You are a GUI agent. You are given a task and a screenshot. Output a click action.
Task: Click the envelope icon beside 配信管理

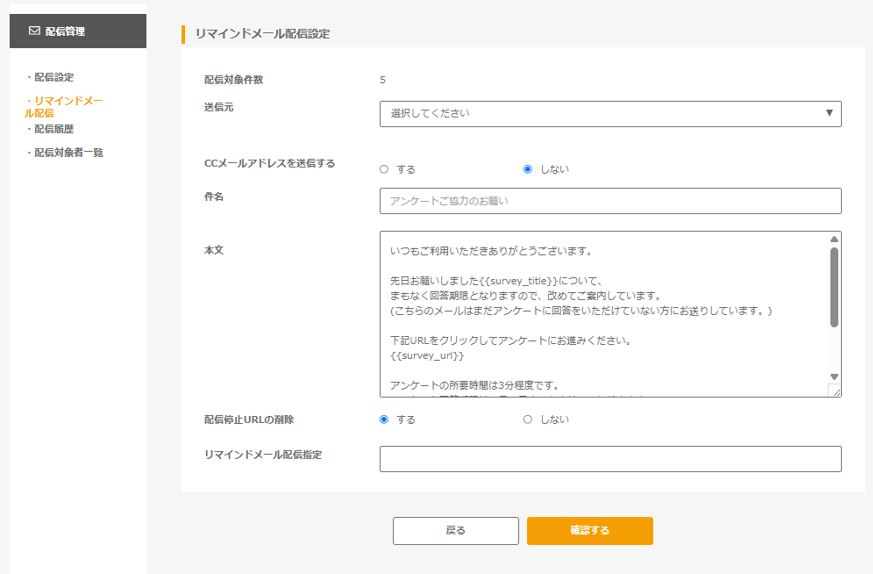coord(34,31)
